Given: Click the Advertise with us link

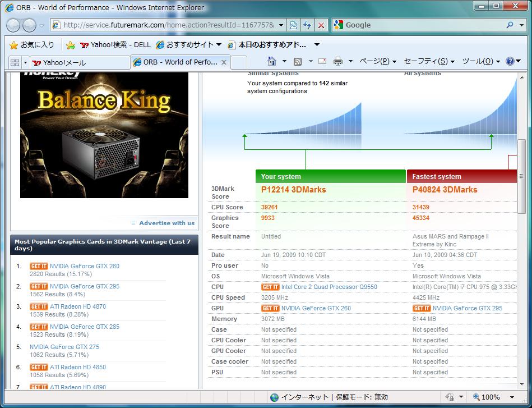Looking at the screenshot, I should pyautogui.click(x=166, y=223).
